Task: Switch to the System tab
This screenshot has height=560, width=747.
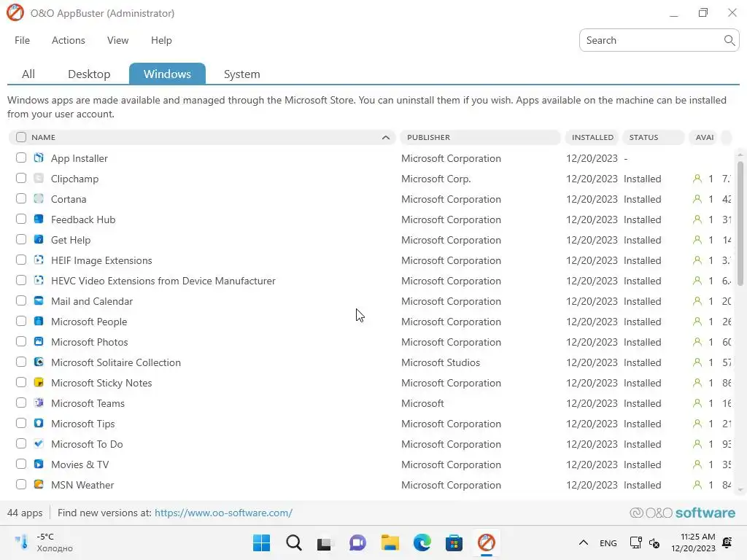Action: [242, 74]
